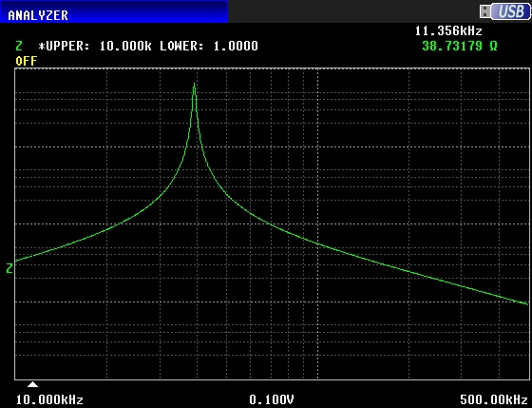The width and height of the screenshot is (532, 408).
Task: Click the resonance peak of the green trace
Action: point(194,85)
